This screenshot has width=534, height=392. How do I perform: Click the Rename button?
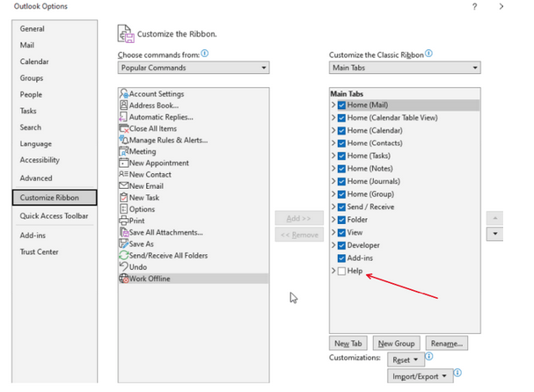tap(447, 344)
